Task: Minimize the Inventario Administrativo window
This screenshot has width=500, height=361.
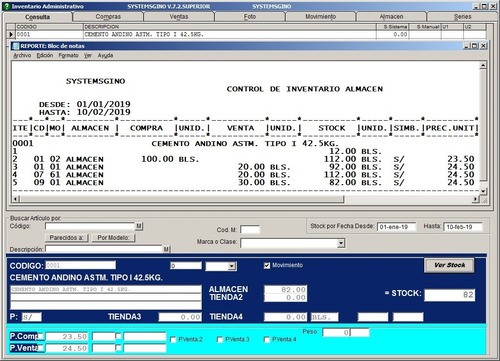Action: click(x=476, y=6)
